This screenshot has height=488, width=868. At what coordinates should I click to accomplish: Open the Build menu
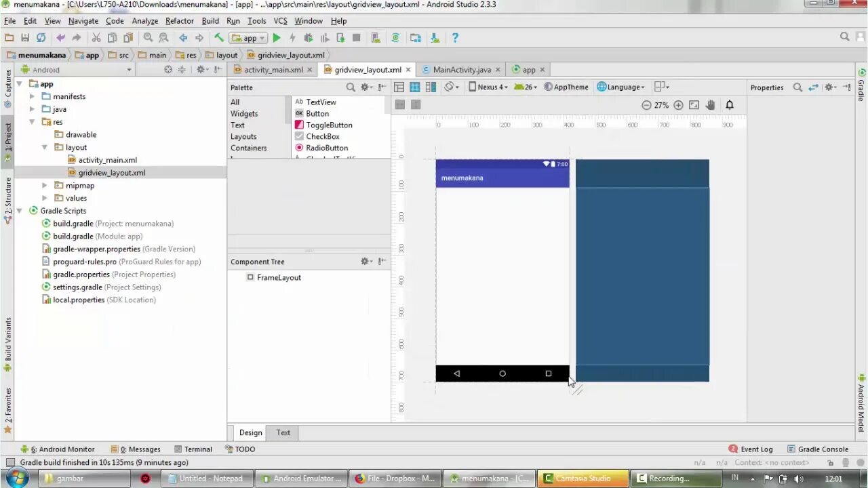(x=210, y=21)
